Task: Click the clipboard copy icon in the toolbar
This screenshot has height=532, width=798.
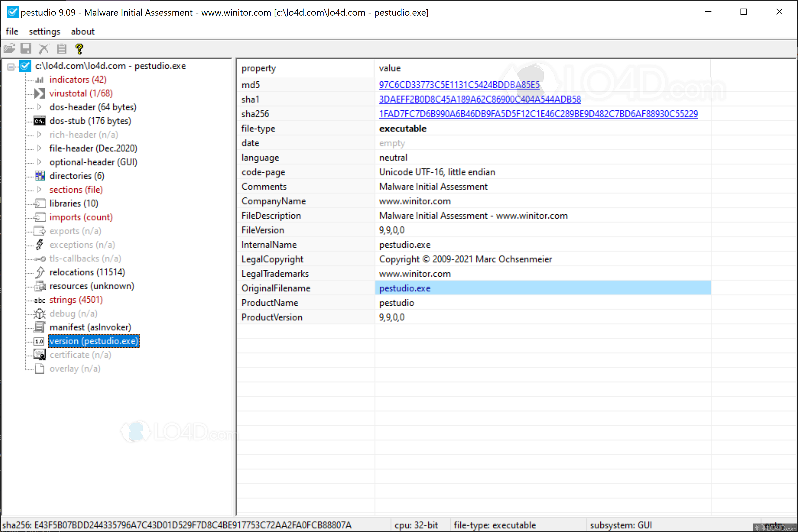Action: (x=61, y=48)
